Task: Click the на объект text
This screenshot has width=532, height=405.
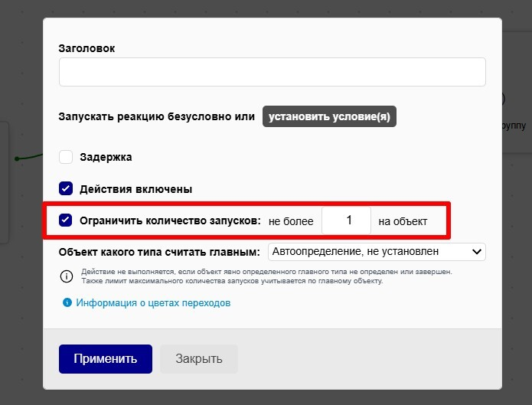Action: [403, 221]
